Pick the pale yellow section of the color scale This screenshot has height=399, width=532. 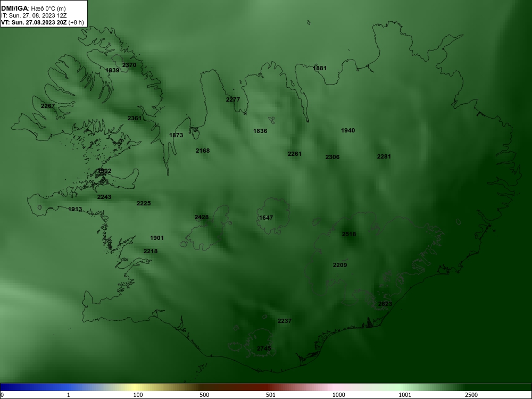[x=136, y=387]
